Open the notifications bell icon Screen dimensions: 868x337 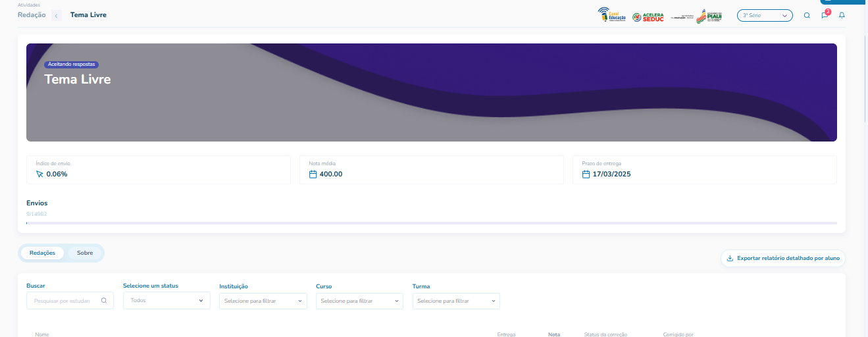click(842, 15)
